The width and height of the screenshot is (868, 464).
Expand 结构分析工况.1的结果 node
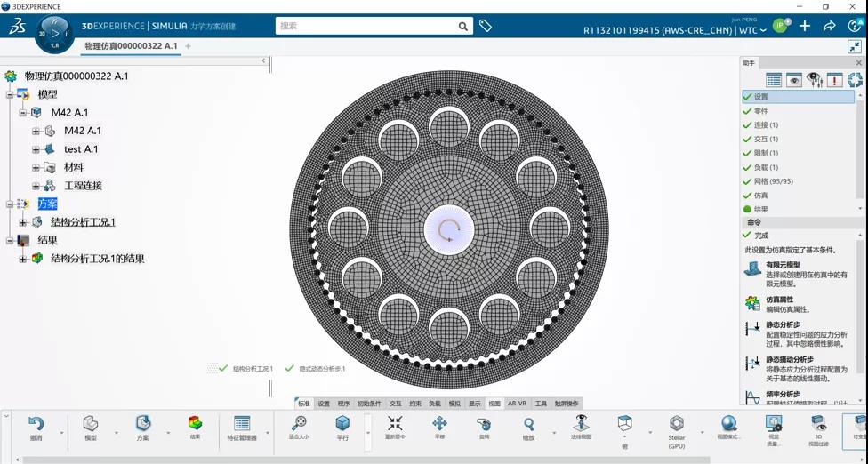[x=23, y=259]
